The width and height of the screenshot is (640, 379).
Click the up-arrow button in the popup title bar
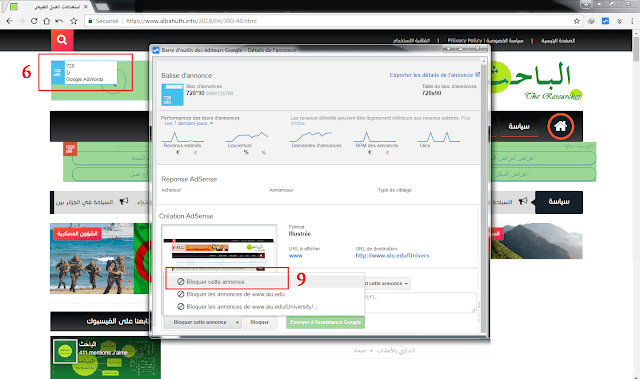[x=461, y=49]
